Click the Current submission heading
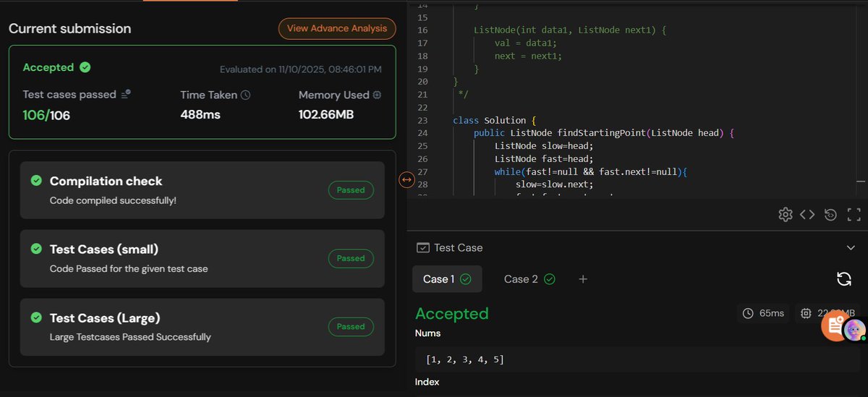This screenshot has height=397, width=868. pos(69,29)
